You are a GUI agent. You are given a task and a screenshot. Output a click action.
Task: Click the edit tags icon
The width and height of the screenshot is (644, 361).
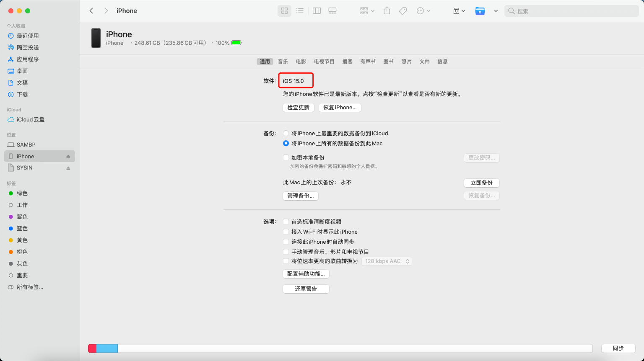[x=403, y=11]
